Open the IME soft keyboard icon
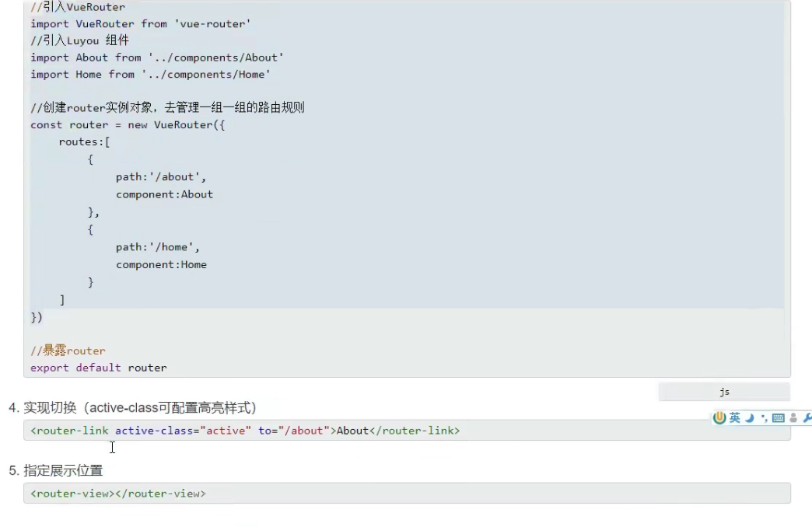Screen dimensions: 812x527 (x=778, y=418)
